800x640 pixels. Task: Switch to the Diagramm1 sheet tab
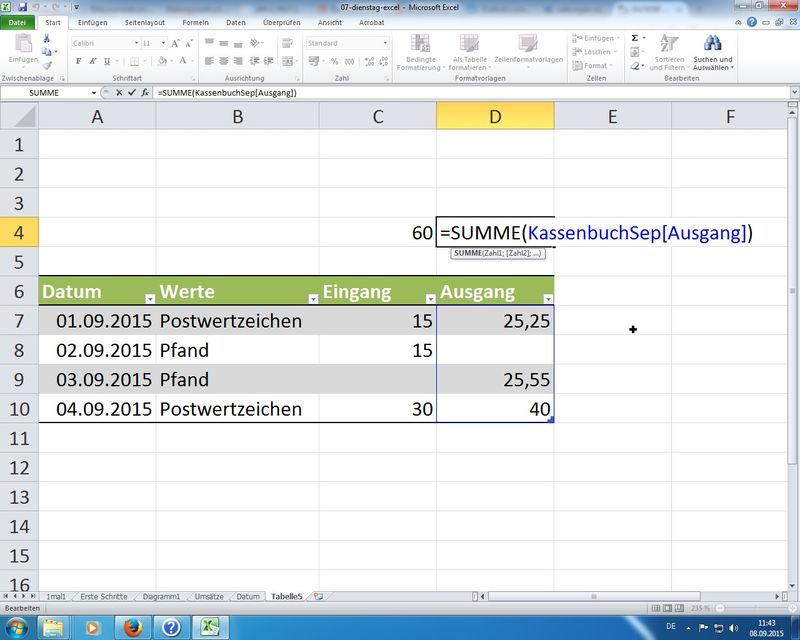point(161,596)
